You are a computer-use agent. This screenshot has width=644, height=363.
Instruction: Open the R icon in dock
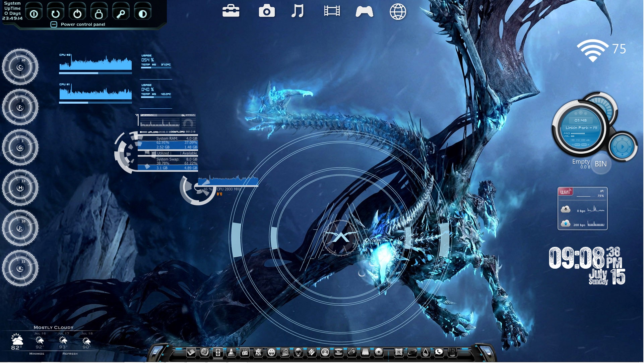tap(399, 352)
